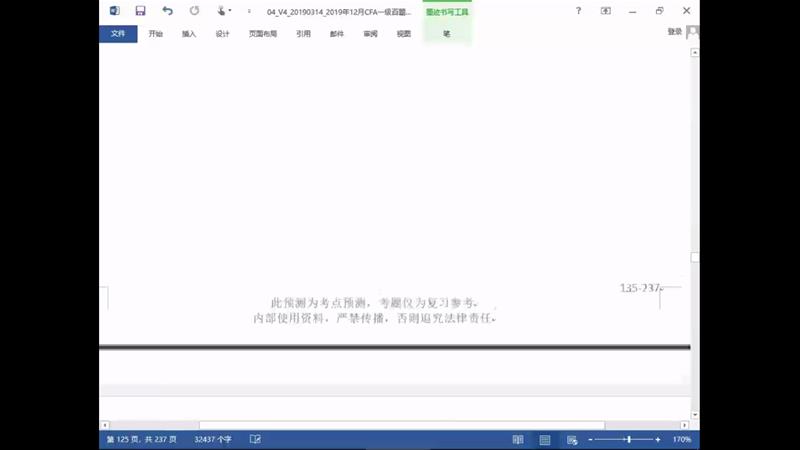Click the horizontal scrollbar thumb

point(402,425)
